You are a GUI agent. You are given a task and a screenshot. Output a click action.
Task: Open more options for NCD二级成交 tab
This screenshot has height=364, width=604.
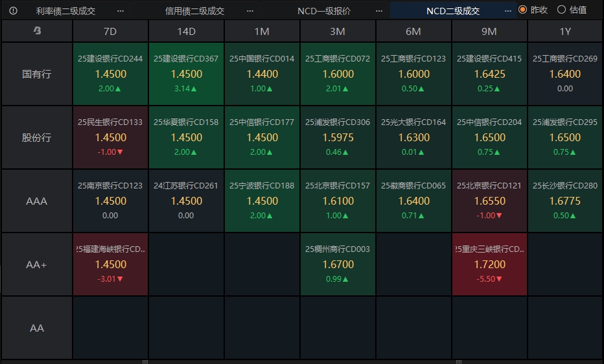pyautogui.click(x=508, y=11)
